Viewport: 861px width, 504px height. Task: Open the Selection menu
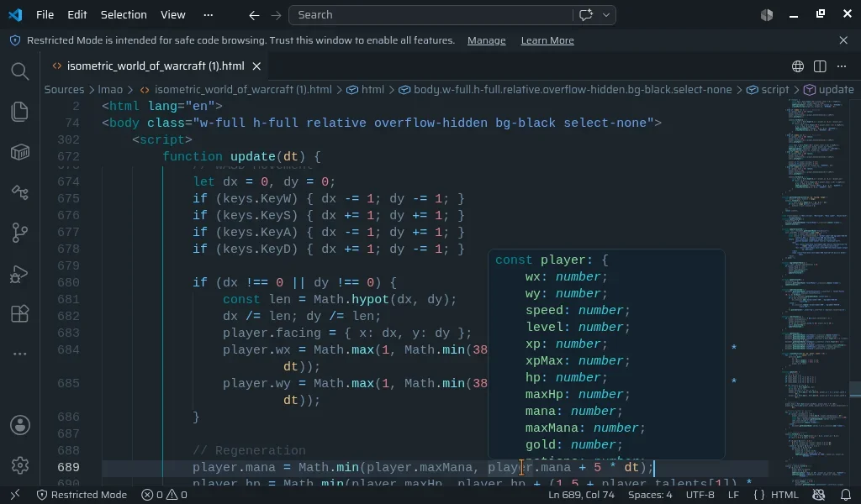pos(124,15)
